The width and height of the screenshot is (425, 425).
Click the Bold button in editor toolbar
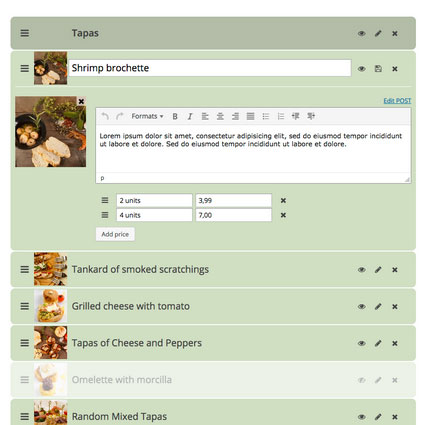click(x=175, y=116)
